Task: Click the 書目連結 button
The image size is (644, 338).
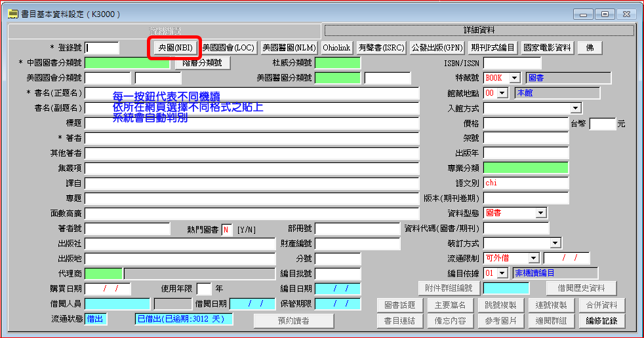Action: coord(399,321)
